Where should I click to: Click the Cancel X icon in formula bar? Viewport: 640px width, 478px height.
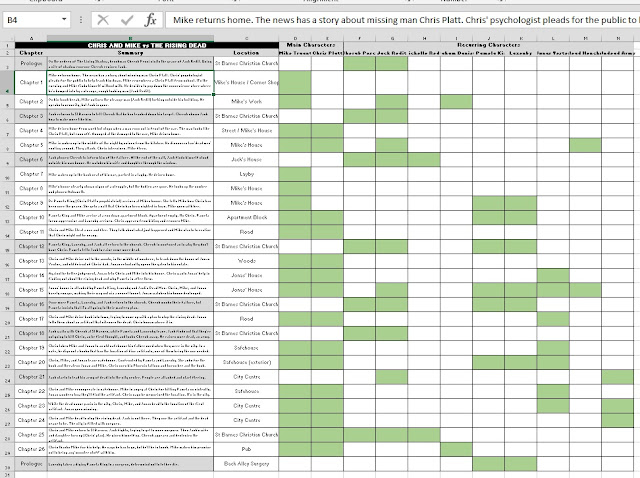click(x=103, y=20)
